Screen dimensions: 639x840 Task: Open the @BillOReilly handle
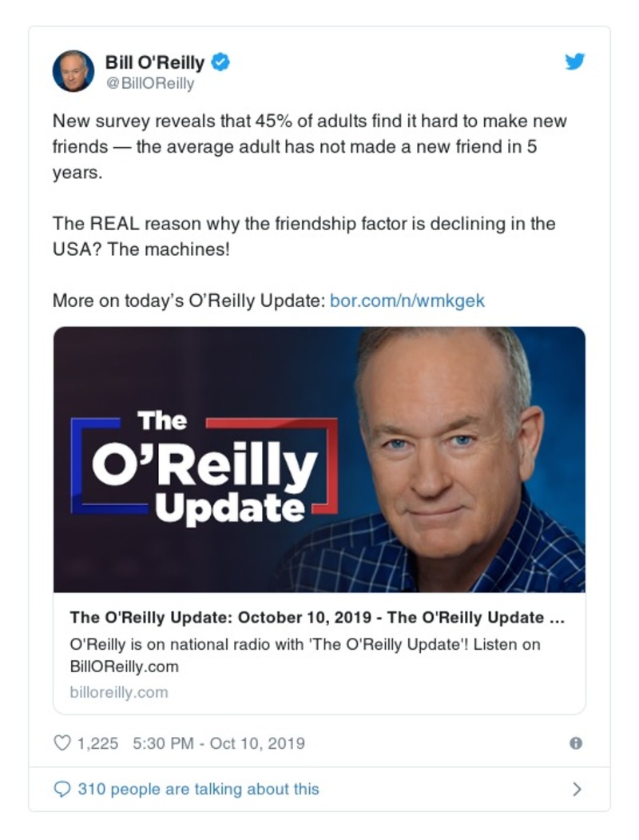pos(149,83)
